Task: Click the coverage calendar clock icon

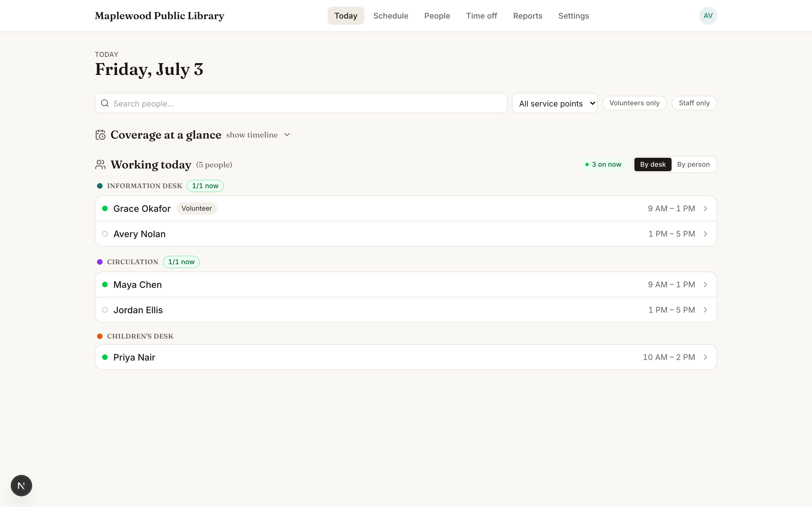Action: 100,135
